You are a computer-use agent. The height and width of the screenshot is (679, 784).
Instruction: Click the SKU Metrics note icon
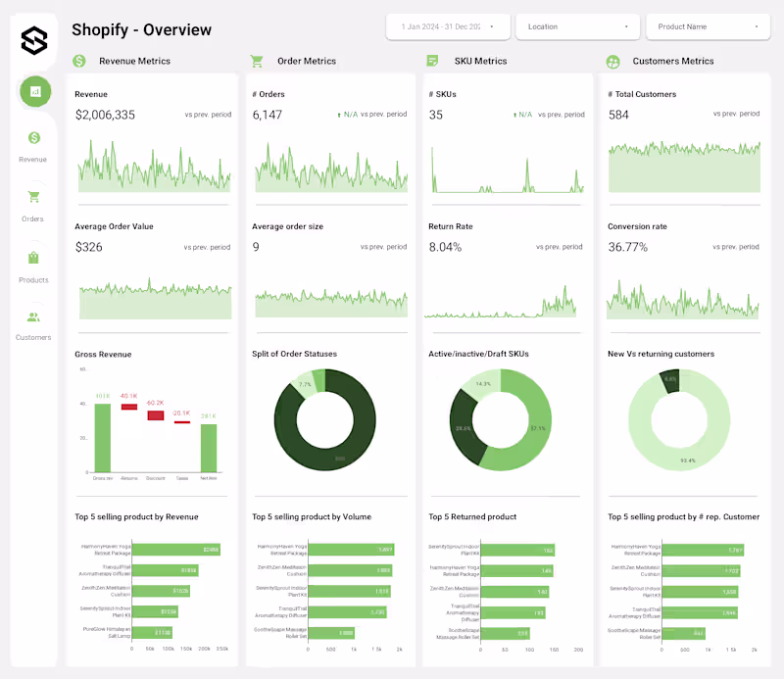[x=432, y=61]
